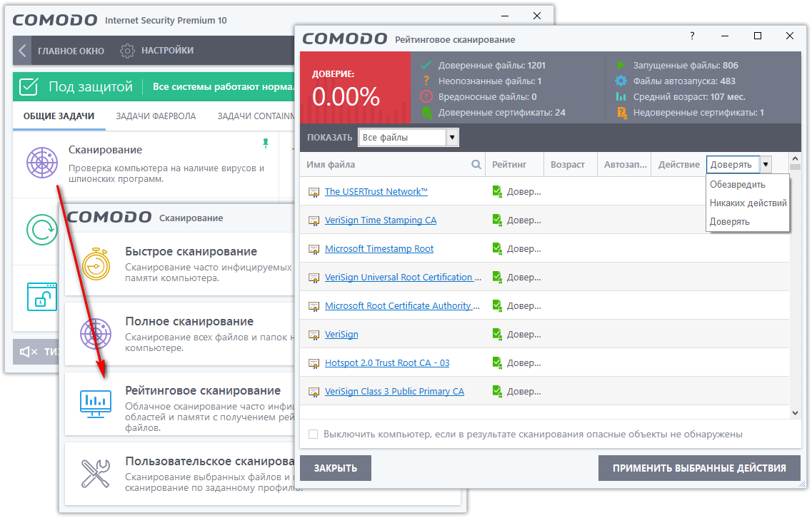Image resolution: width=812 pixels, height=518 pixels.
Task: Click the red warning icon beside Вредоносные файлы
Action: pyautogui.click(x=426, y=97)
